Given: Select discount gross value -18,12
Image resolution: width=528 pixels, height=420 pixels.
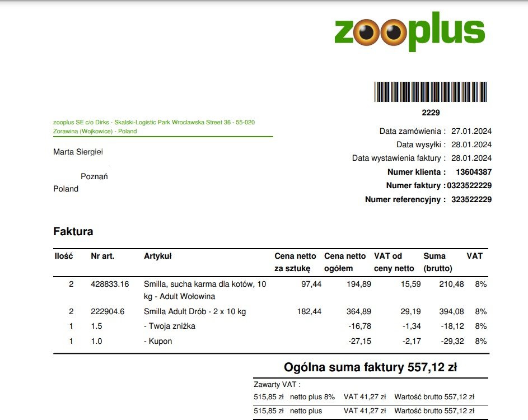Looking at the screenshot, I should (x=452, y=326).
